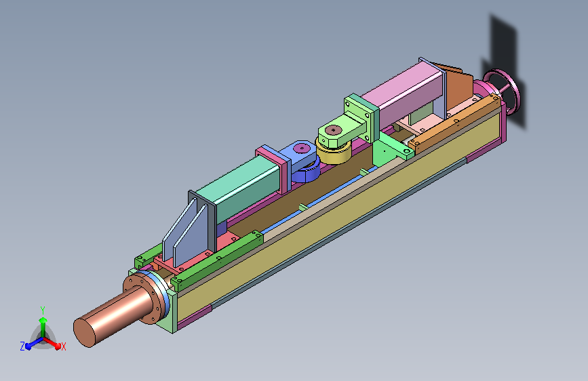Select the yellow roller under the green clevis
Screen dimensions: 588x381
[334, 153]
